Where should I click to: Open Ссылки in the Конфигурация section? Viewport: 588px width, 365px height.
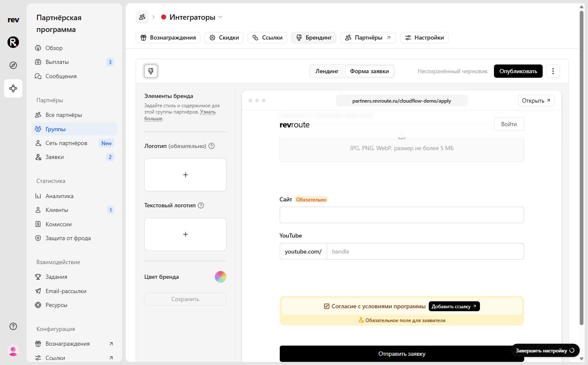click(74, 358)
